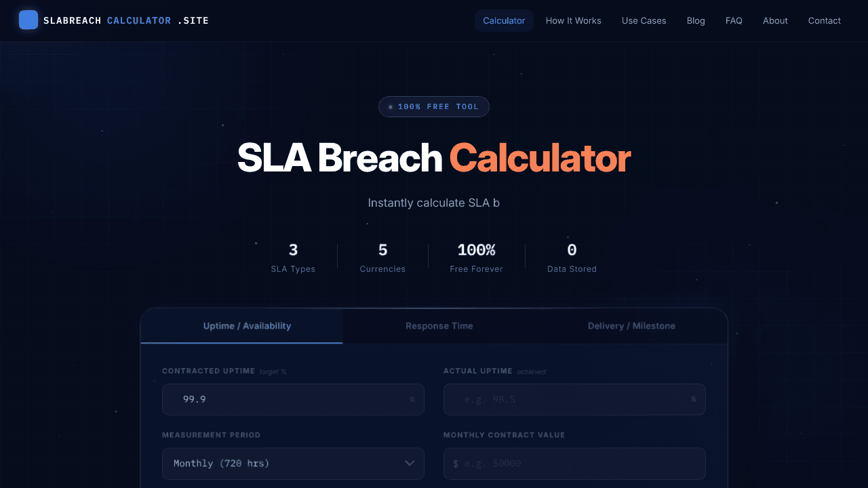
Task: Switch to the Delivery / Milestone tab
Action: click(631, 326)
